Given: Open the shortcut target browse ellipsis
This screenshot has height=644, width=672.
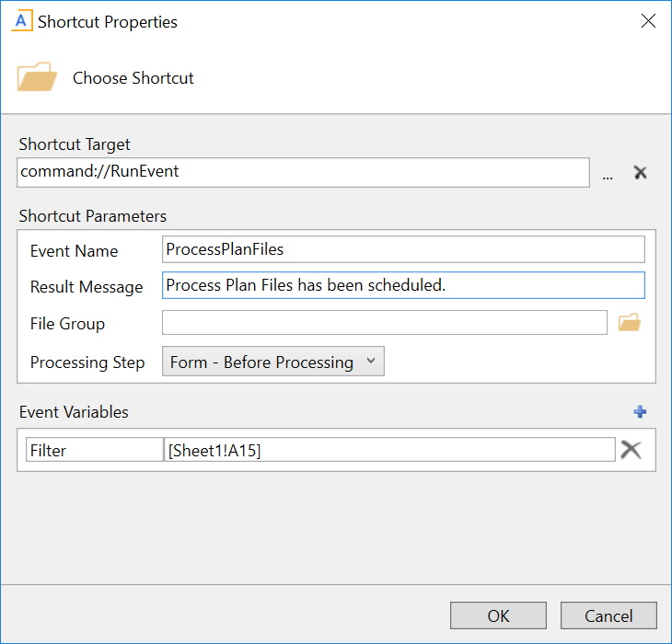Looking at the screenshot, I should (x=608, y=174).
